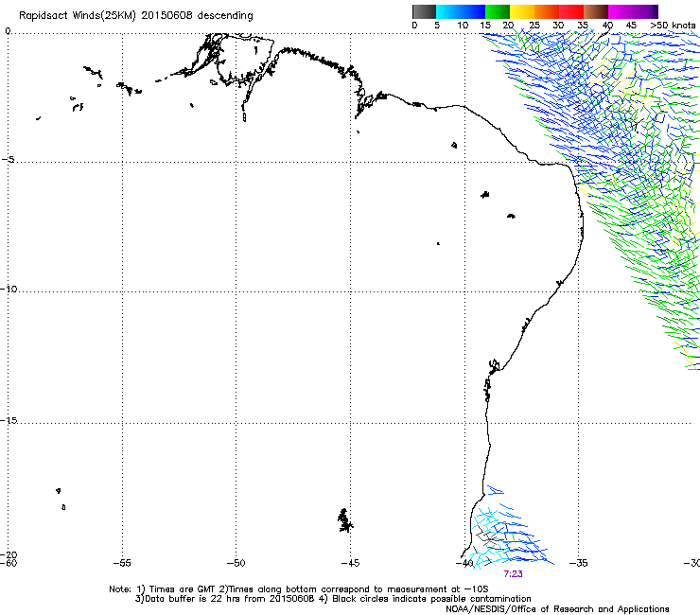
Task: Click the NOAA/NESDIS credit text
Action: [x=557, y=609]
